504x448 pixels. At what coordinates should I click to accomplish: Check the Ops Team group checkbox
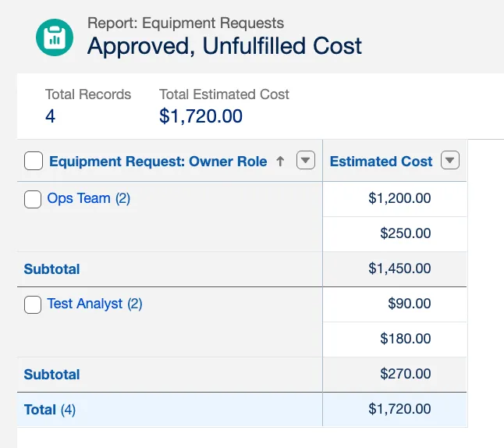coord(33,199)
